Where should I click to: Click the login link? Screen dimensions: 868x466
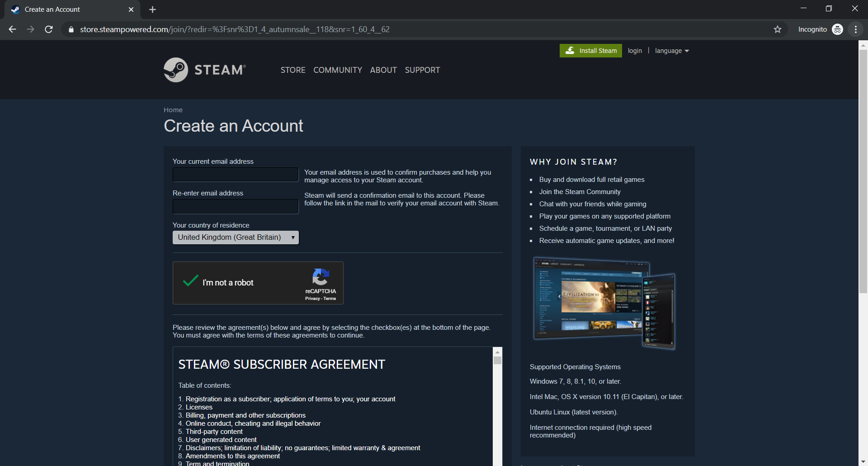pyautogui.click(x=635, y=51)
